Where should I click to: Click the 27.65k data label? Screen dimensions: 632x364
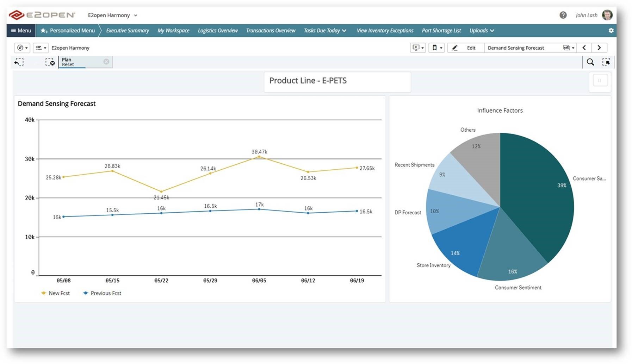pyautogui.click(x=367, y=168)
